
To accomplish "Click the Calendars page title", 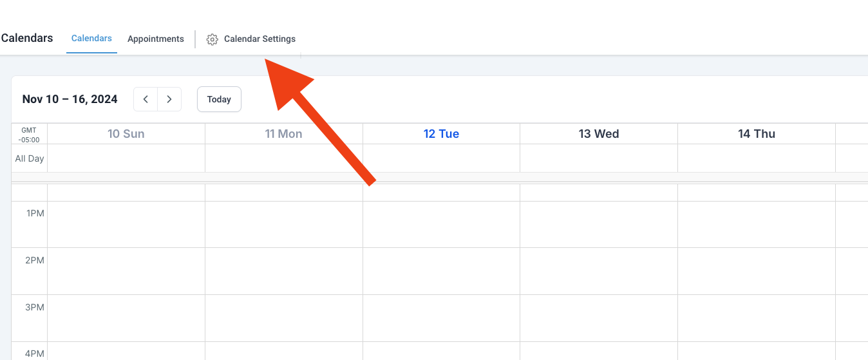I will (x=27, y=38).
